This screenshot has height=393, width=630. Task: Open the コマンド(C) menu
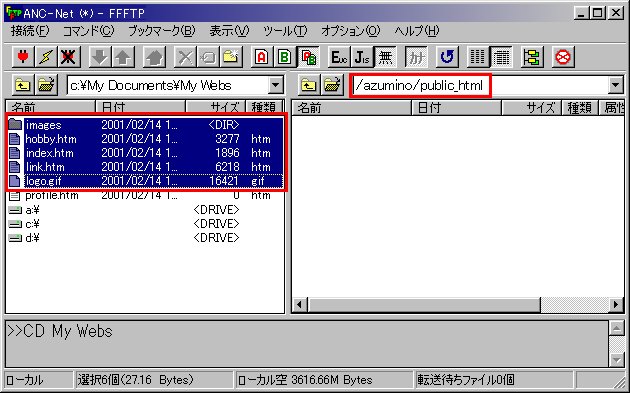88,31
